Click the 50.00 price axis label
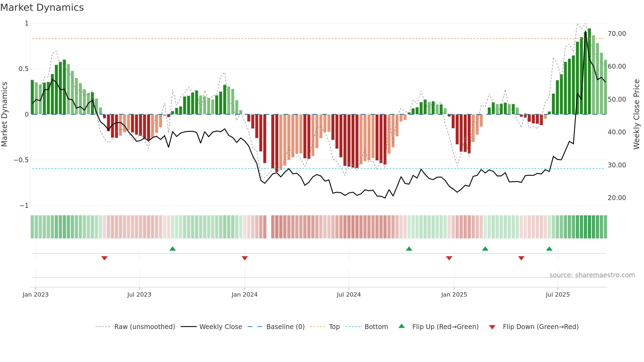644x362 pixels. 617,99
